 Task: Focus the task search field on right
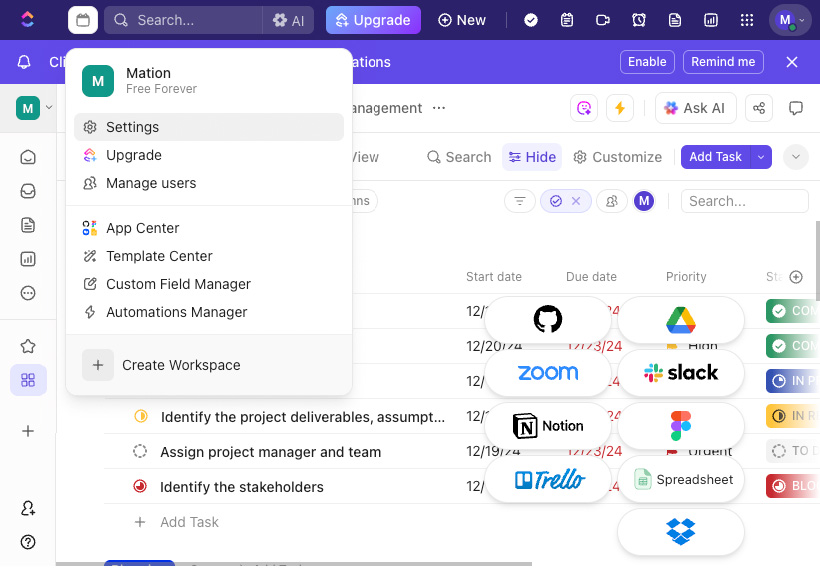coord(745,201)
